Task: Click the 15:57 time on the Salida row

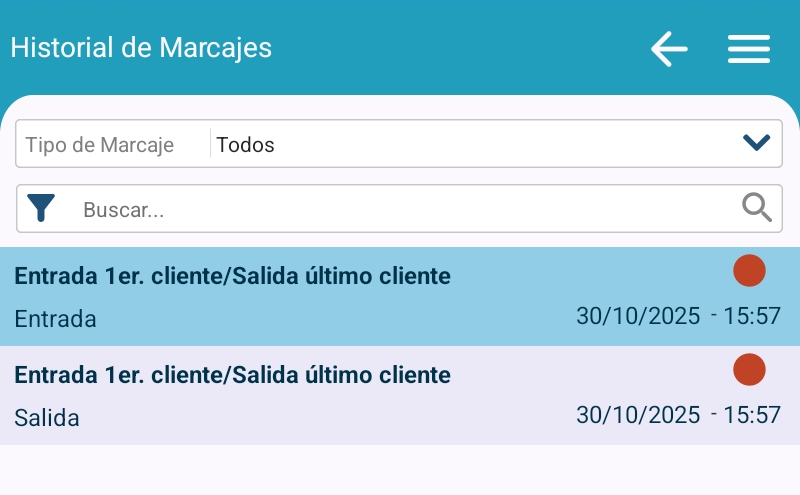Action: [x=752, y=414]
